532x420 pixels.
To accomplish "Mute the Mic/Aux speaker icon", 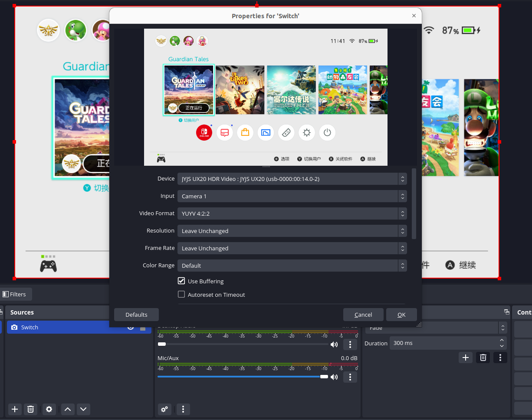I will [334, 377].
